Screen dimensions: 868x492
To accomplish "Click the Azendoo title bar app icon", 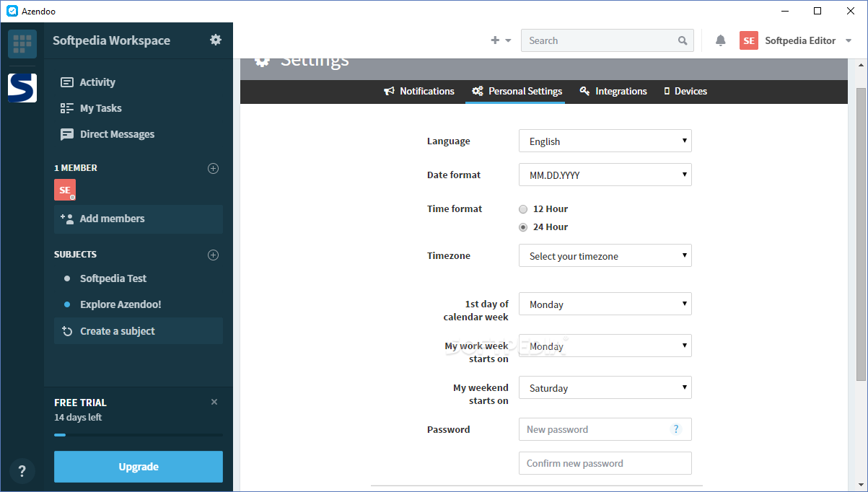I will pyautogui.click(x=12, y=11).
